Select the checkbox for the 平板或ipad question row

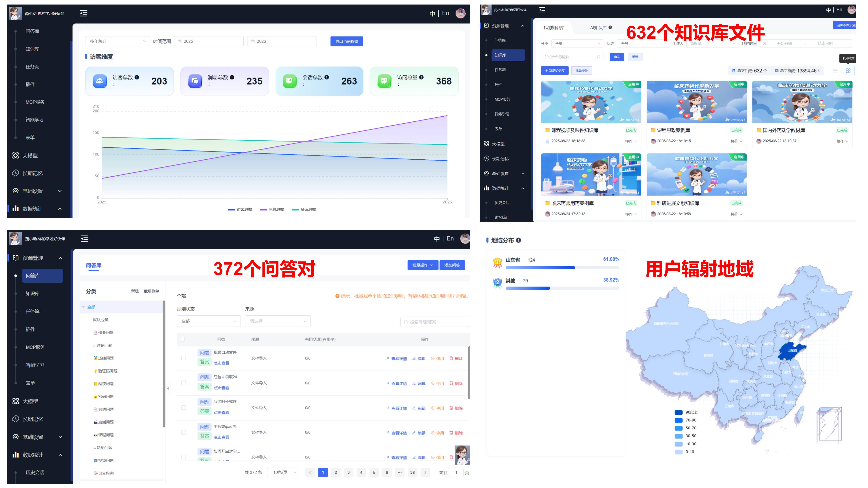[x=184, y=432]
